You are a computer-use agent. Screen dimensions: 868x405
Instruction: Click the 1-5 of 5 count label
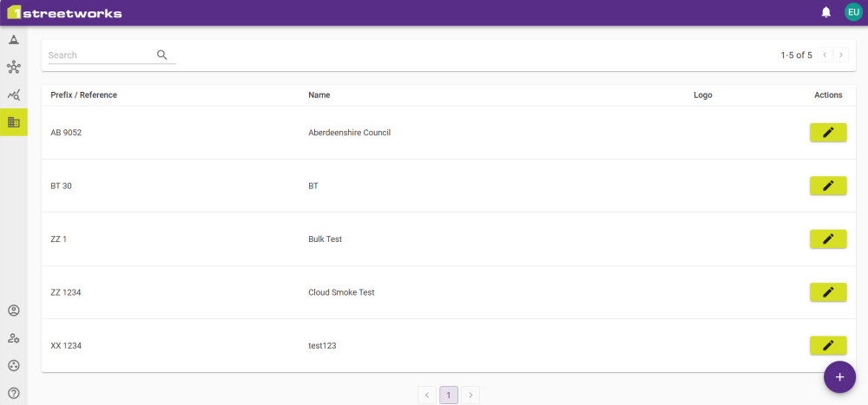click(796, 56)
